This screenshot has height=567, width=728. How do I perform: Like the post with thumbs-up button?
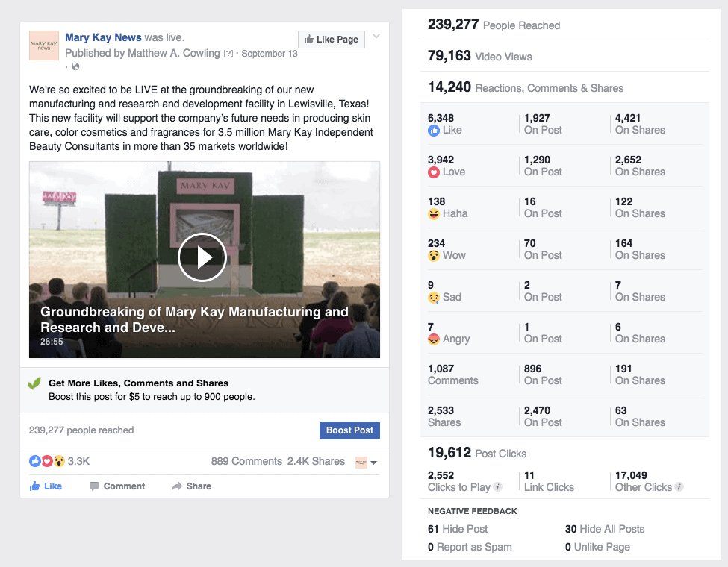pyautogui.click(x=46, y=486)
